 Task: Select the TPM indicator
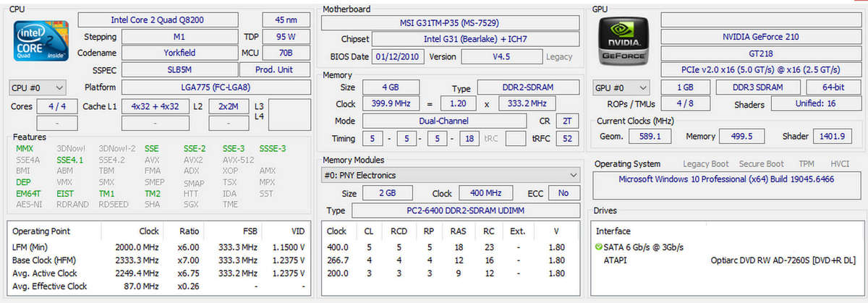806,164
